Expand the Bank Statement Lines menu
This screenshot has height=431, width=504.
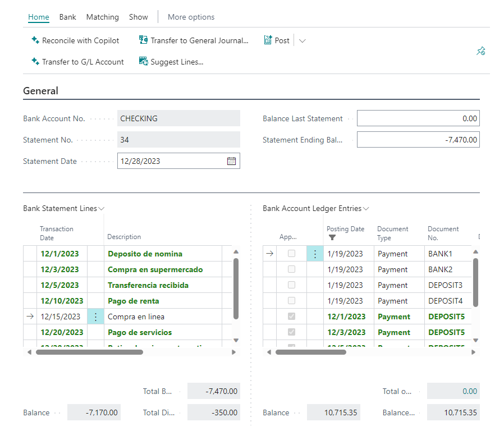pos(102,209)
